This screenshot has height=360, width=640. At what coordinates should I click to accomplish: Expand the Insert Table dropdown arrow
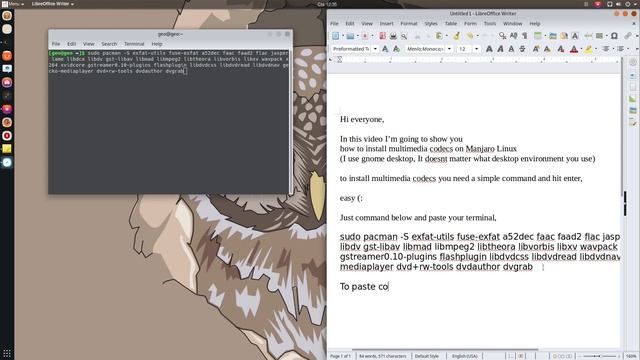545,36
